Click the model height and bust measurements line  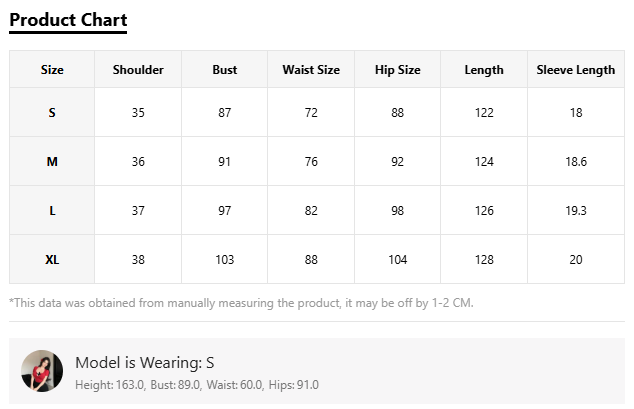pos(197,385)
